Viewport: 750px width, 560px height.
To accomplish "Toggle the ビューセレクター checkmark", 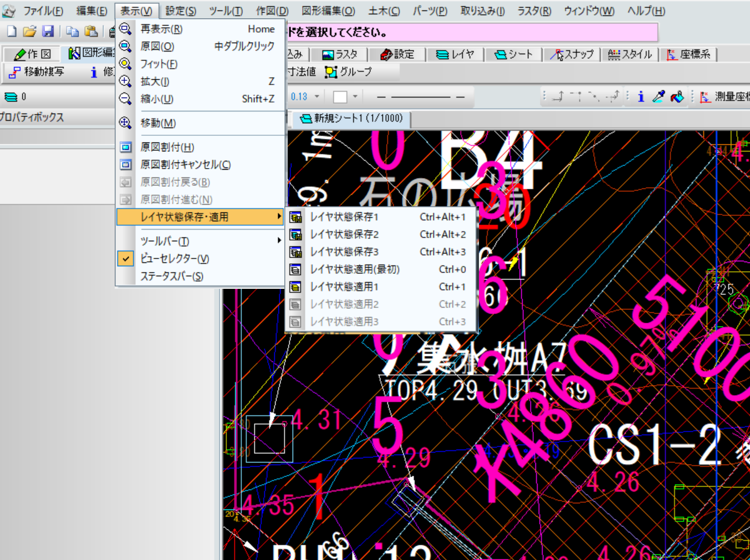I will tap(126, 258).
